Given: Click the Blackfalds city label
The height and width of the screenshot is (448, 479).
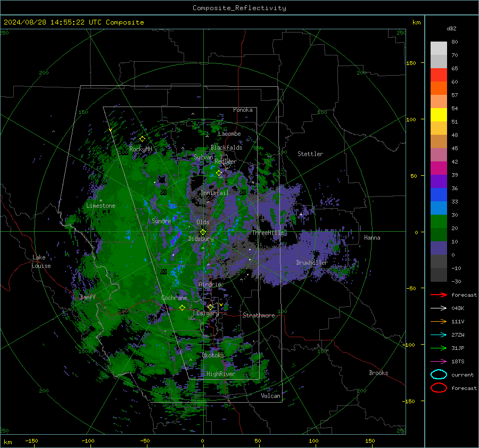Looking at the screenshot, I should [x=226, y=148].
